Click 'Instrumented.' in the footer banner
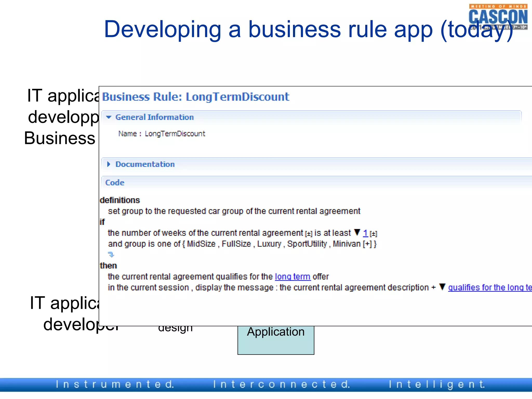The width and height of the screenshot is (532, 399). [115, 384]
